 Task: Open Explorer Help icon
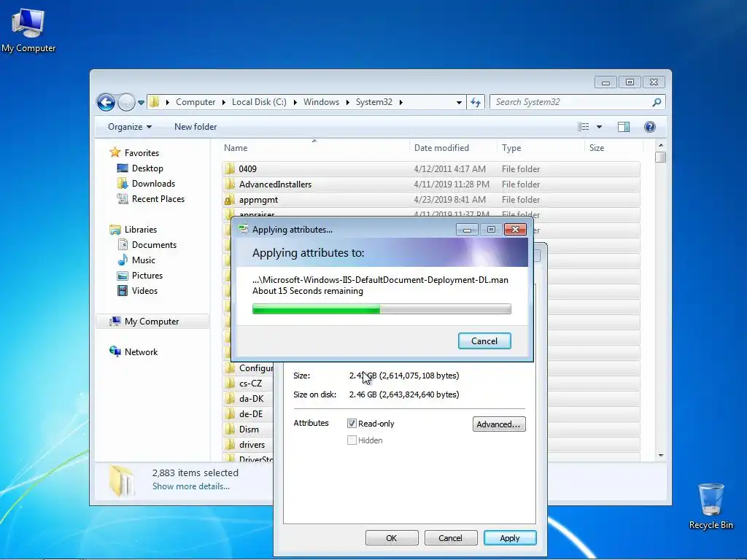coord(650,127)
